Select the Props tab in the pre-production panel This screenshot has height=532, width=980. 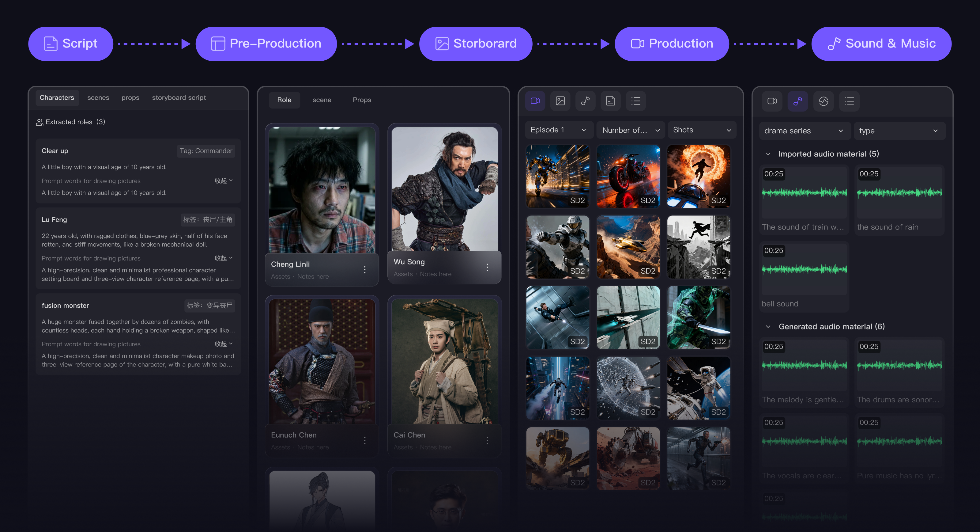click(362, 100)
